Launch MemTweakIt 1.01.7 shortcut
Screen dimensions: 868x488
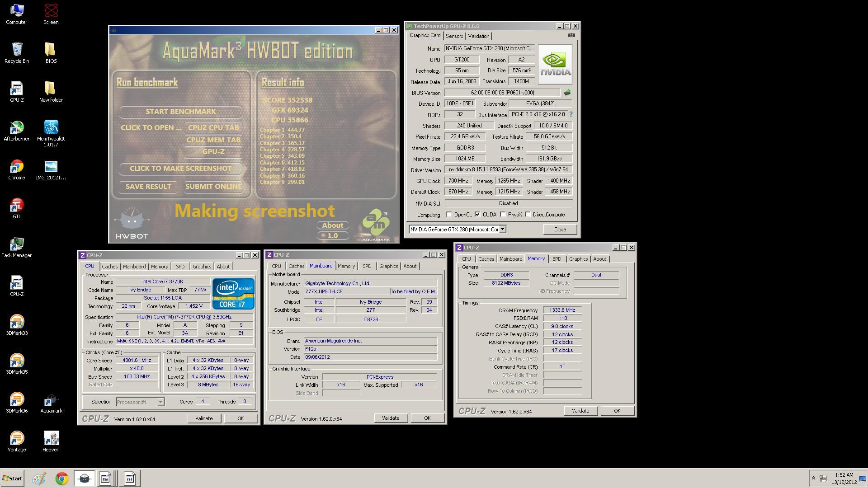[x=51, y=133]
